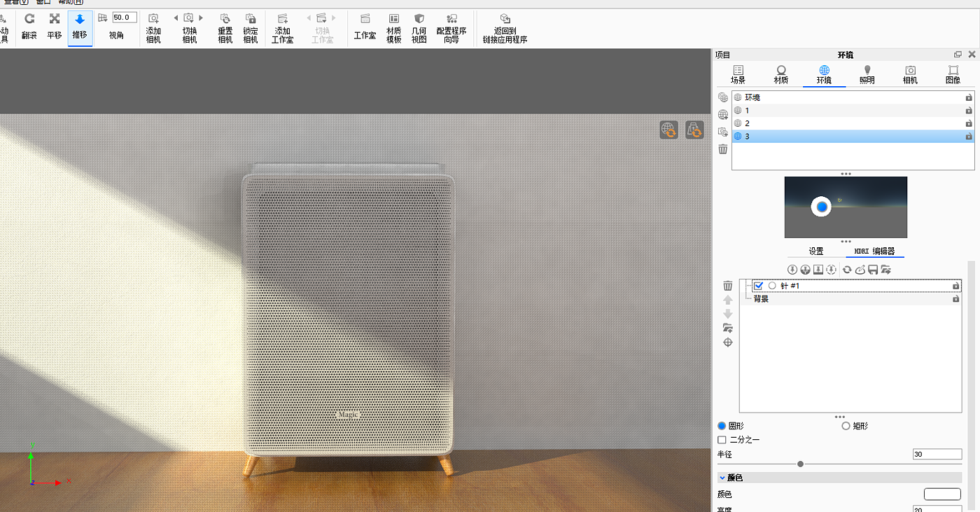The width and height of the screenshot is (980, 512).
Task: Enable the 二分之一 (half) checkbox
Action: click(722, 440)
